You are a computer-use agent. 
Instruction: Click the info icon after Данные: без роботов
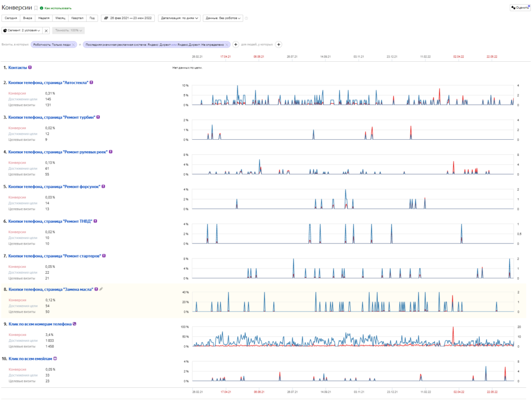(x=246, y=18)
